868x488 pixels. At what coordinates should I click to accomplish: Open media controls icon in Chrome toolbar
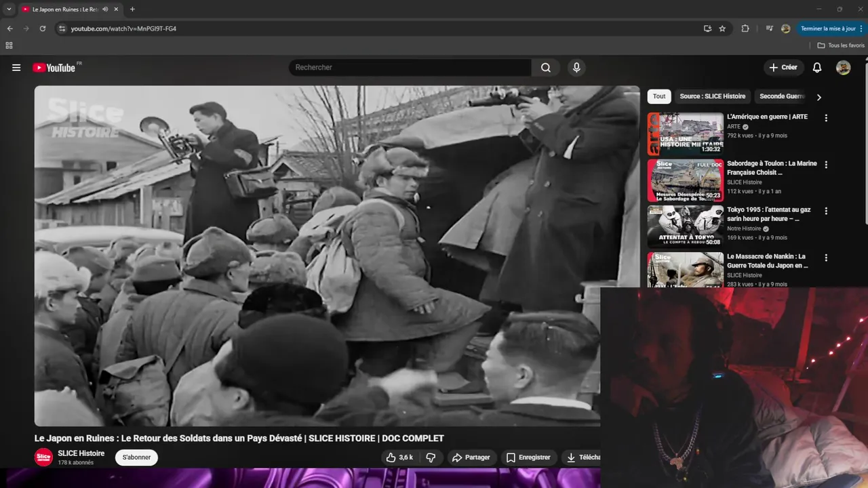769,28
